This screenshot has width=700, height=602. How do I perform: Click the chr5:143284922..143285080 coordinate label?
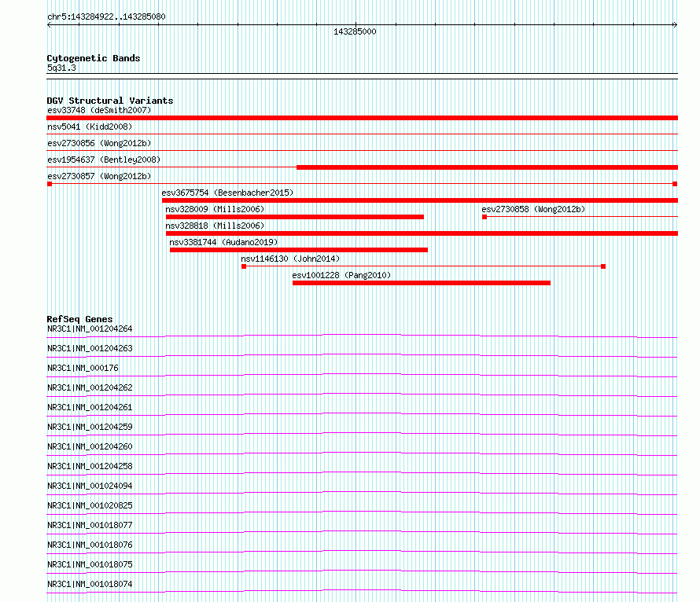click(x=106, y=17)
